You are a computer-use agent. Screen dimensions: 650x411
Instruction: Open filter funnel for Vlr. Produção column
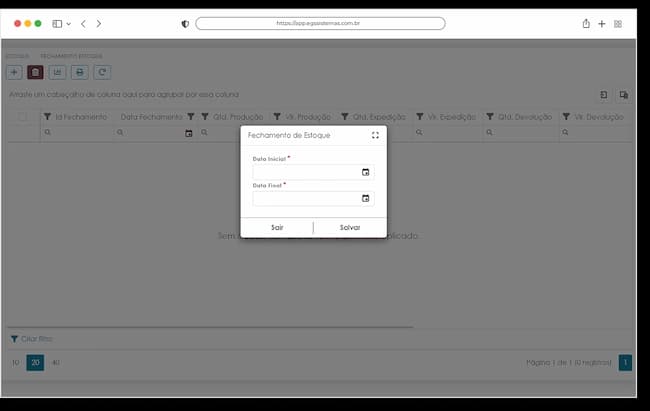[277, 117]
